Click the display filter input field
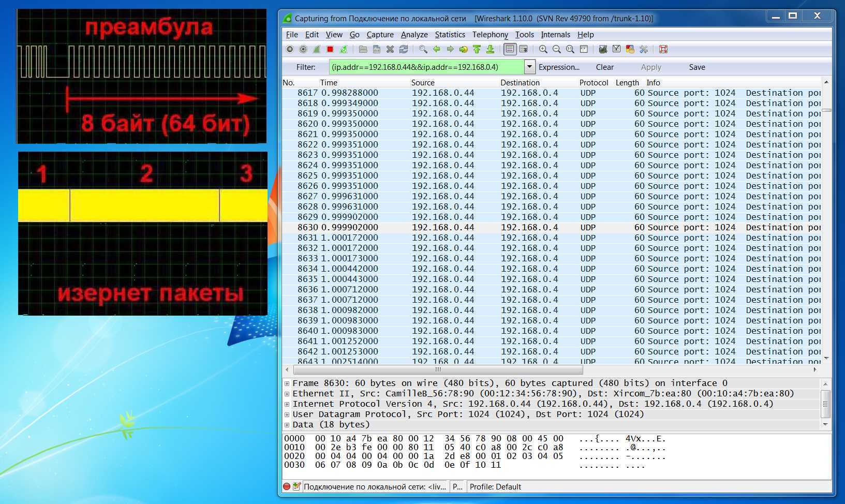 tap(427, 67)
